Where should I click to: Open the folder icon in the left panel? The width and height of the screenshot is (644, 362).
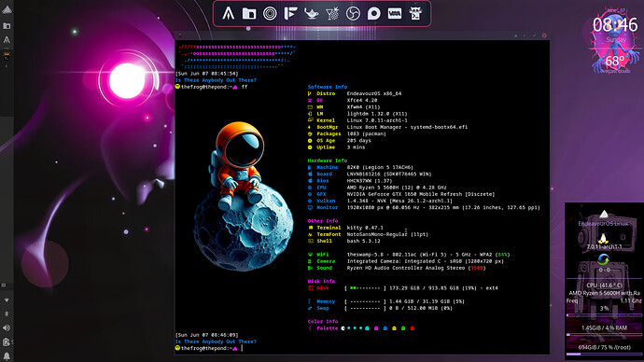[x=7, y=26]
